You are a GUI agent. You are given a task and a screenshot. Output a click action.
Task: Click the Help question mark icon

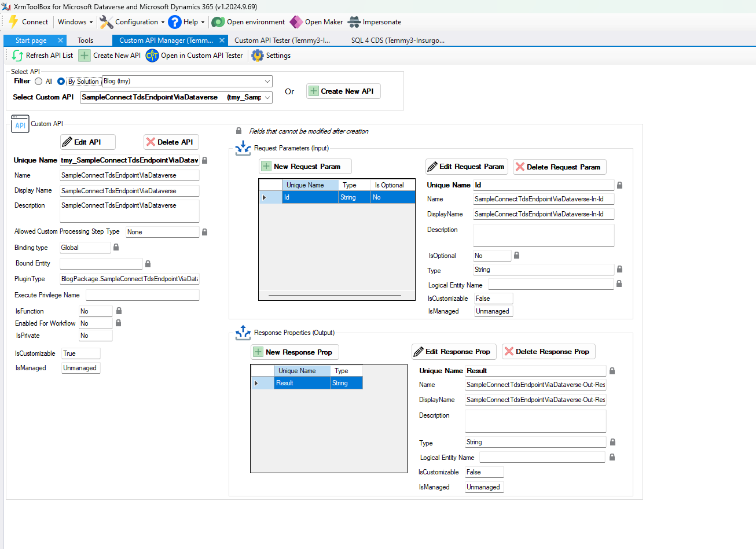(x=174, y=22)
